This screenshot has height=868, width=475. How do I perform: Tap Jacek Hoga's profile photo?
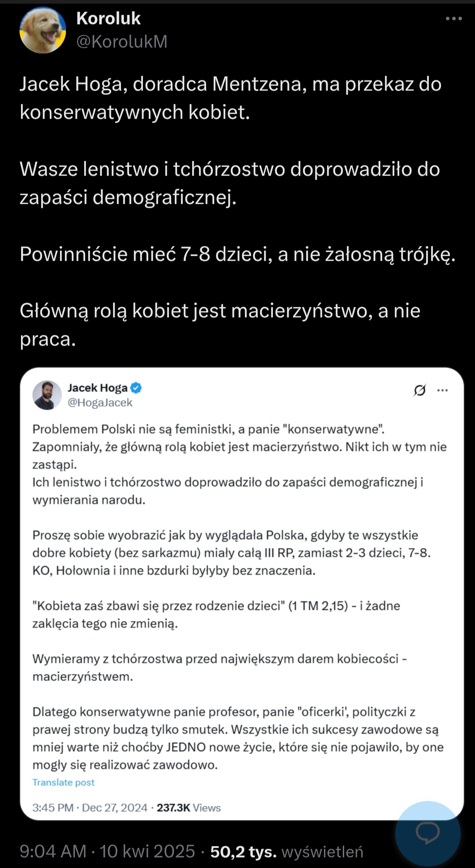tap(47, 395)
